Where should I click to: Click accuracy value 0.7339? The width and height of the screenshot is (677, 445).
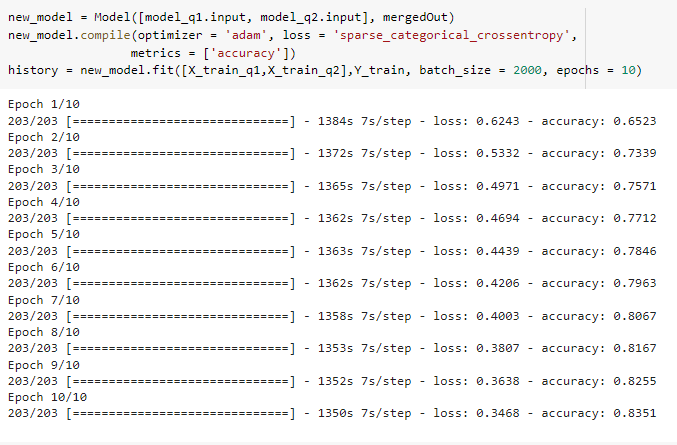point(635,153)
